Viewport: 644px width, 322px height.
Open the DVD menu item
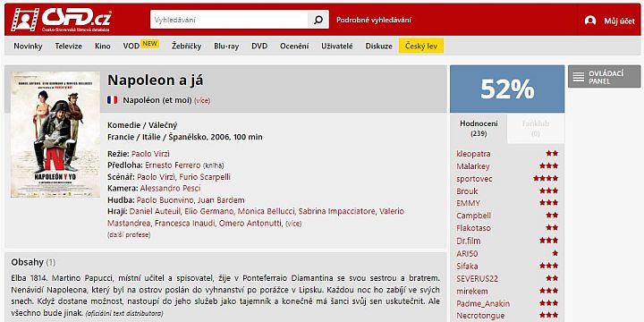259,46
